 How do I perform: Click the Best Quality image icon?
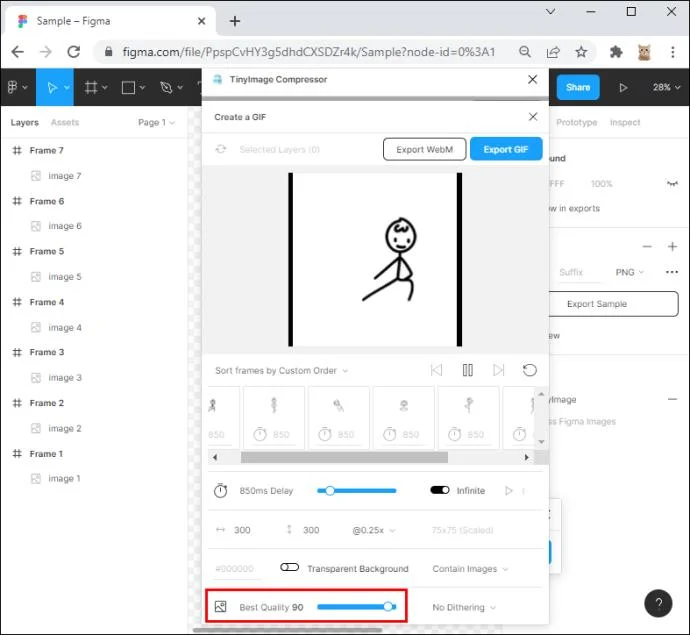pyautogui.click(x=220, y=607)
